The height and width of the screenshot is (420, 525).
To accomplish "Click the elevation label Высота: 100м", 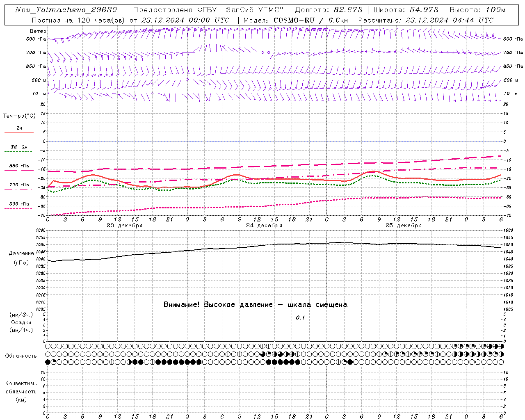I will (478, 10).
